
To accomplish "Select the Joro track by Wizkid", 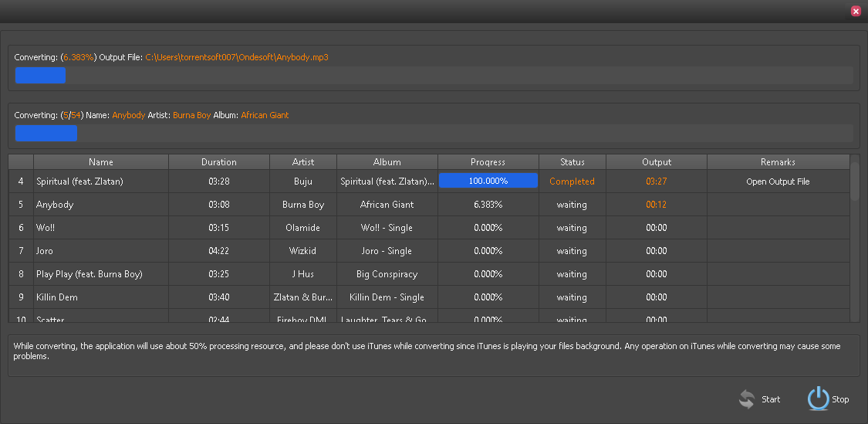I will click(x=100, y=251).
